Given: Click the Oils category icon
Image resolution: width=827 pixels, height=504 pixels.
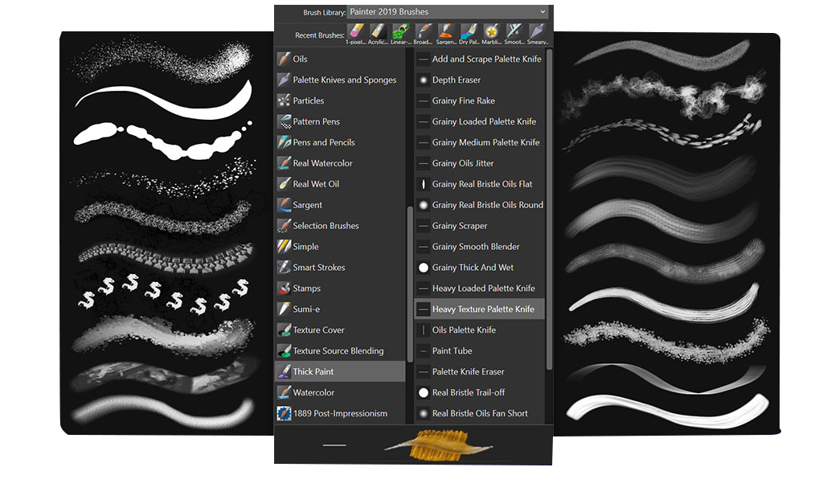Looking at the screenshot, I should 284,59.
